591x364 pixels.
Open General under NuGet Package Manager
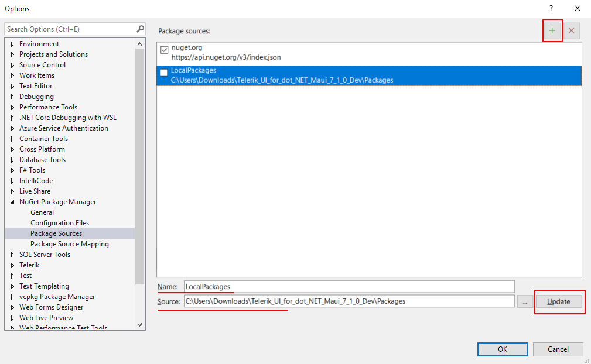pyautogui.click(x=43, y=212)
